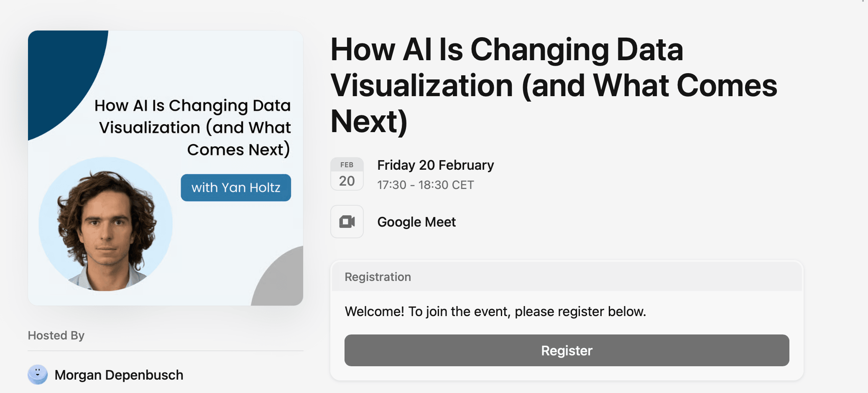Viewport: 868px width, 393px height.
Task: Click the day number in calendar icon
Action: pos(347,181)
